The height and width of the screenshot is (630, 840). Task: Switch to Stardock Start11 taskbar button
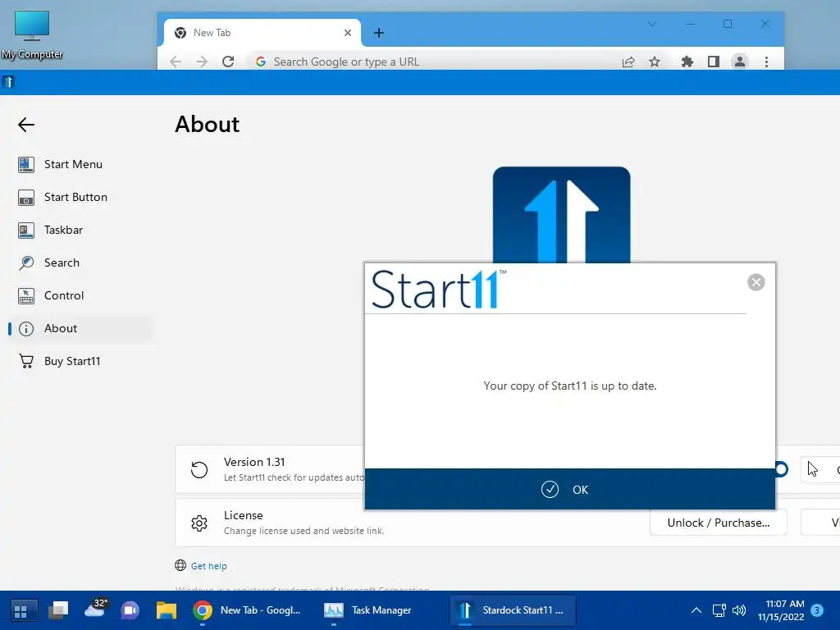(x=512, y=610)
